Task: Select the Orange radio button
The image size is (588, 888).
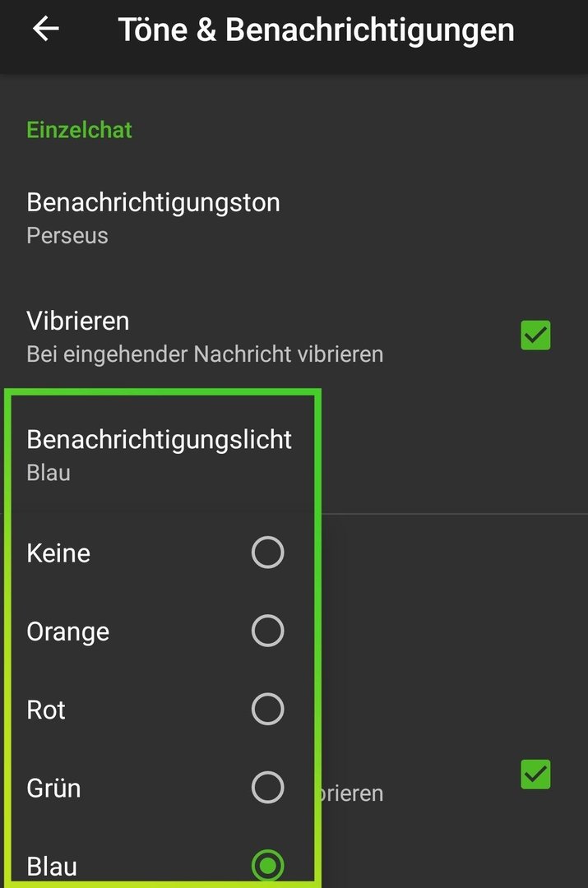Action: point(267,631)
